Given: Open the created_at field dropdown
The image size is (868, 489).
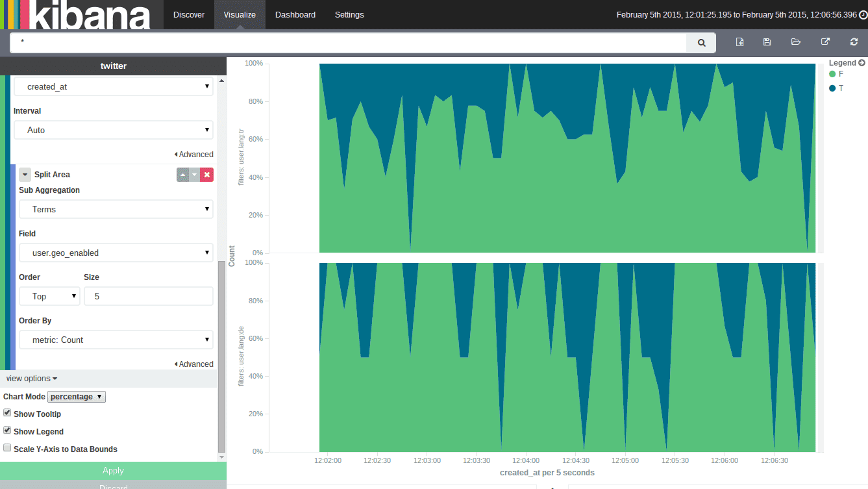Looking at the screenshot, I should (x=114, y=86).
